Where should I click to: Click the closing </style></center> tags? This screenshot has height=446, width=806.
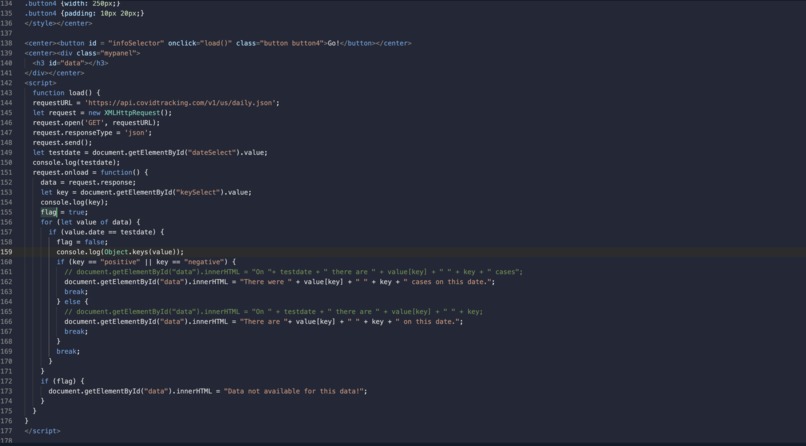coord(58,23)
